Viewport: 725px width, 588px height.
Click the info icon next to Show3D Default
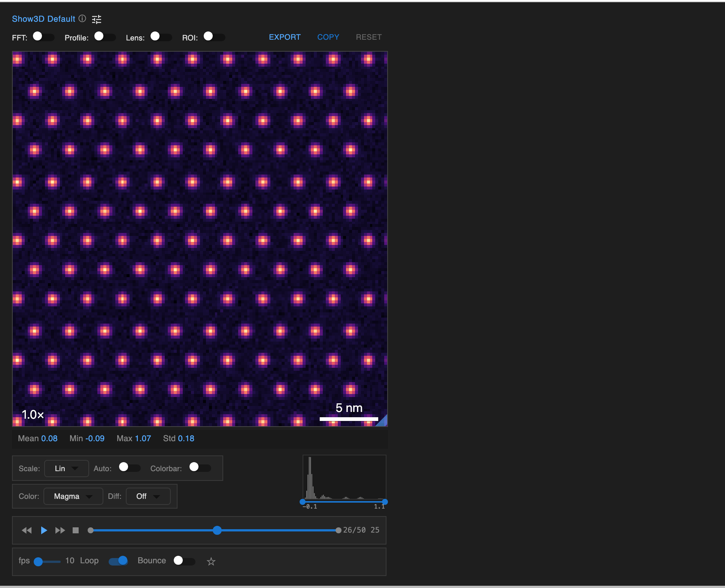[x=82, y=19]
